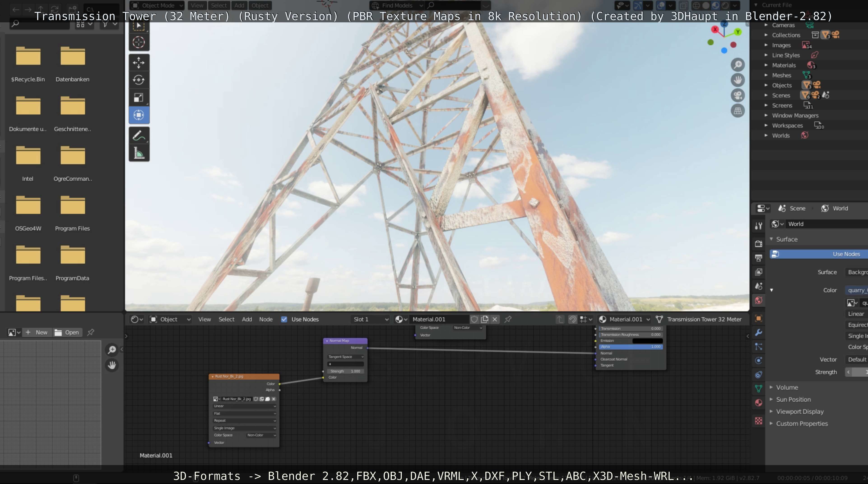The width and height of the screenshot is (868, 484).
Task: Pin the node editor material
Action: [x=508, y=319]
